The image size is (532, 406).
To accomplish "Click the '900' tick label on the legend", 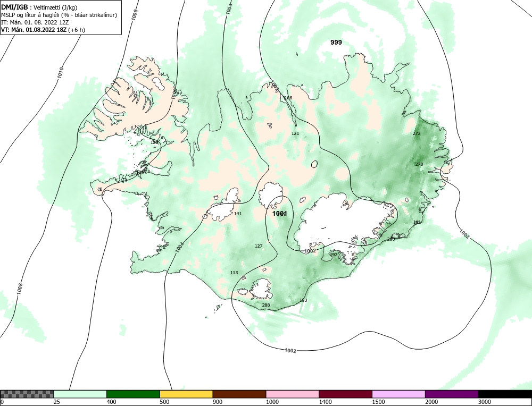I will 217,402.
